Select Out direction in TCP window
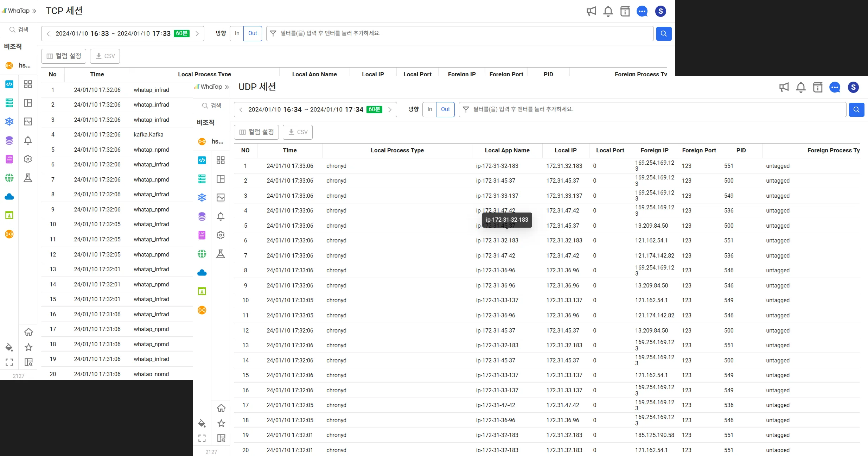 253,33
